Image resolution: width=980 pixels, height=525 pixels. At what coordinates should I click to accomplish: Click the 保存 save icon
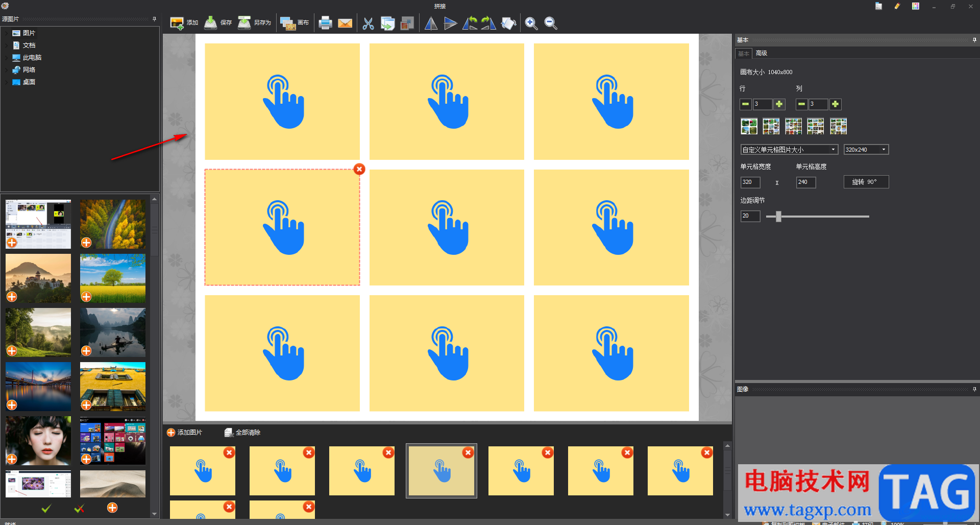pyautogui.click(x=218, y=22)
